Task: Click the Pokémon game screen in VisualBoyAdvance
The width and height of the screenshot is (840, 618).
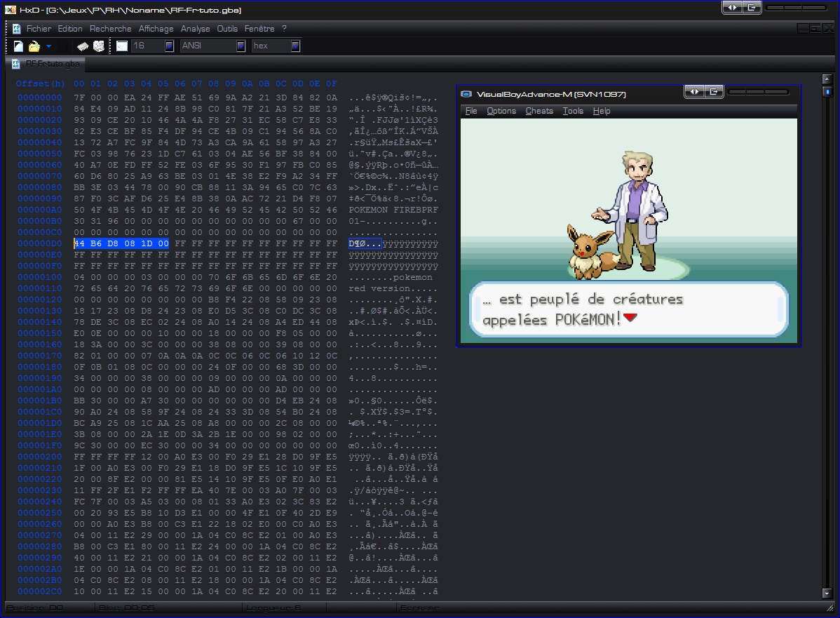Action: pos(629,231)
